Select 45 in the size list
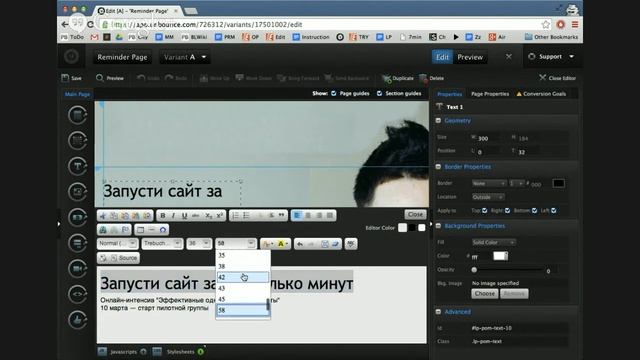The height and width of the screenshot is (360, 640). coord(242,299)
